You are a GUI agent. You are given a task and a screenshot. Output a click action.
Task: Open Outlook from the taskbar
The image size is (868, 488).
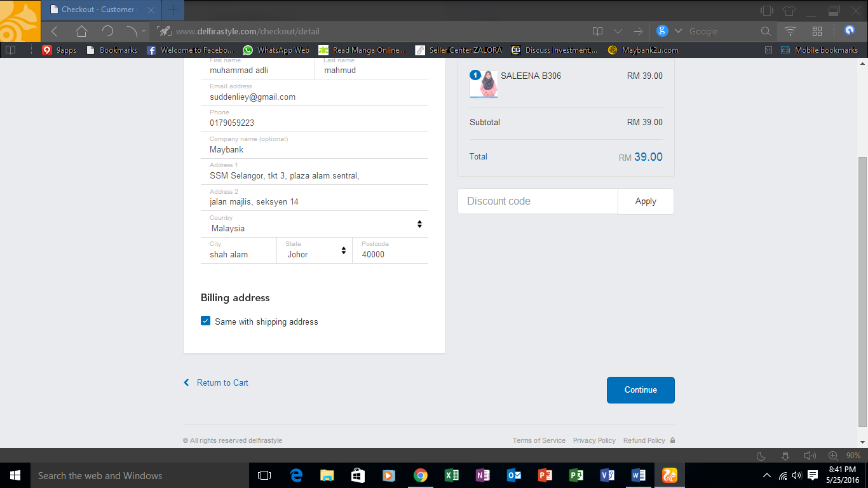(513, 475)
